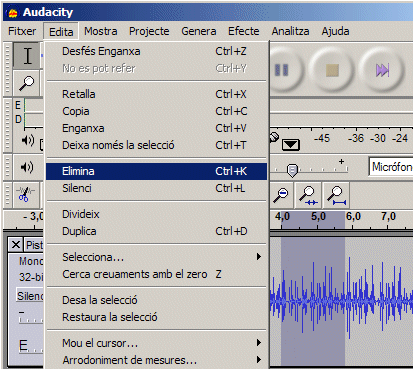
Task: Expand the Selecciona submenu
Action: pos(156,257)
